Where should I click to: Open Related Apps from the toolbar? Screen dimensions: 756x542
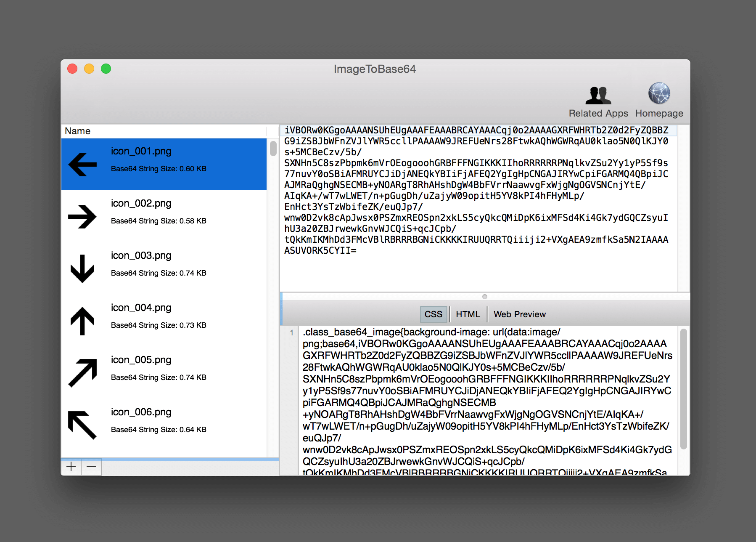(x=598, y=101)
